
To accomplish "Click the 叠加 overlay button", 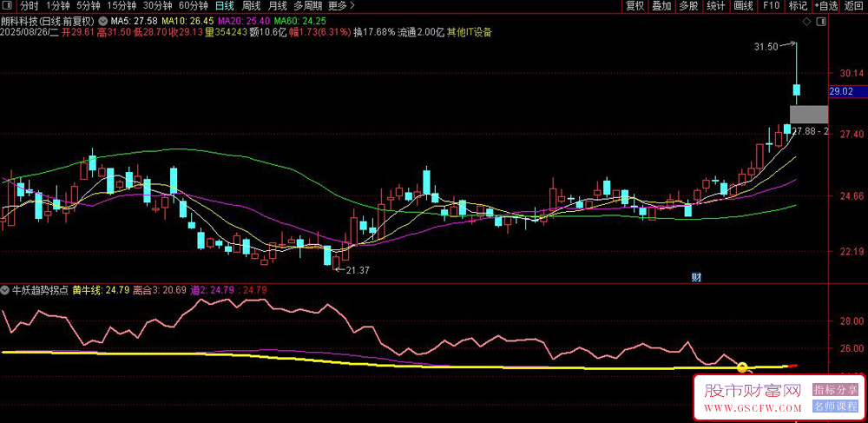I will click(661, 6).
